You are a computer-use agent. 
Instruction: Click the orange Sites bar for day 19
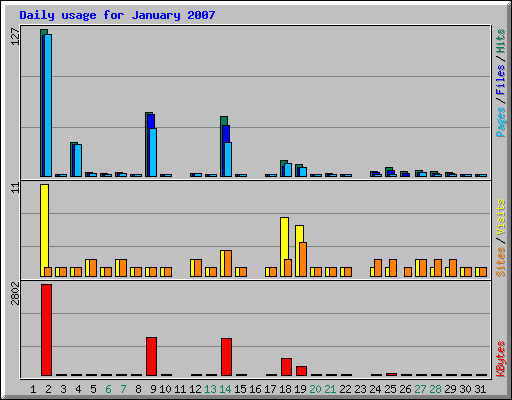pos(303,259)
